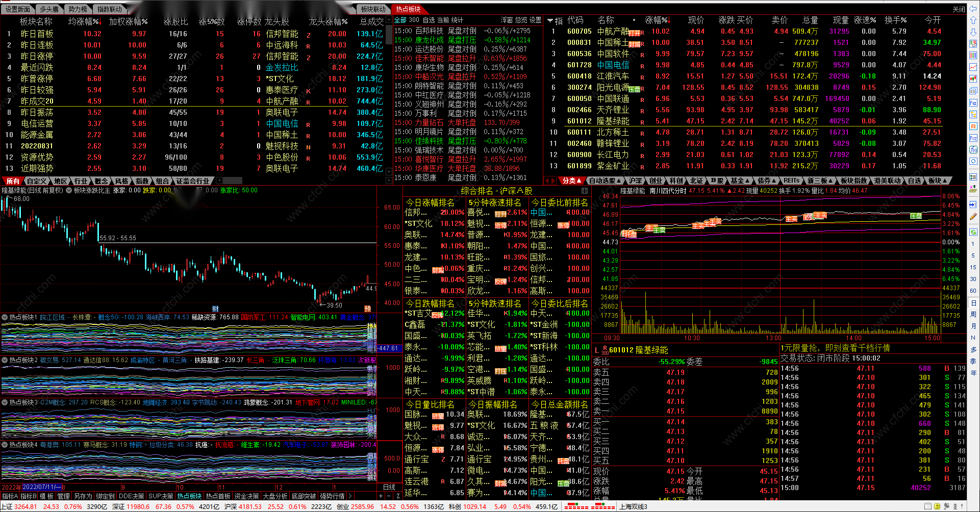Click the 设置 button in 热点板块 panel
The width and height of the screenshot is (980, 512).
click(x=536, y=20)
